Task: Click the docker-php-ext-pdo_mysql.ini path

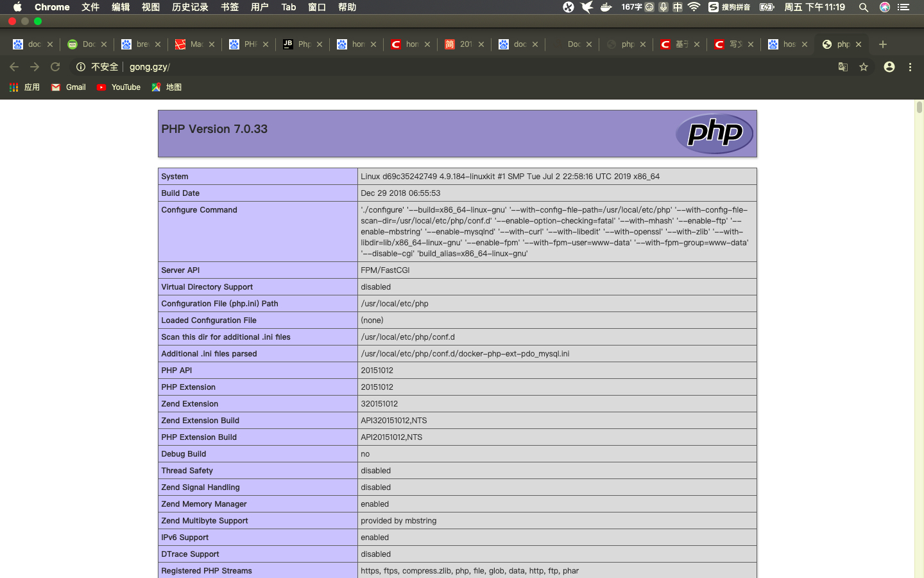Action: point(465,354)
